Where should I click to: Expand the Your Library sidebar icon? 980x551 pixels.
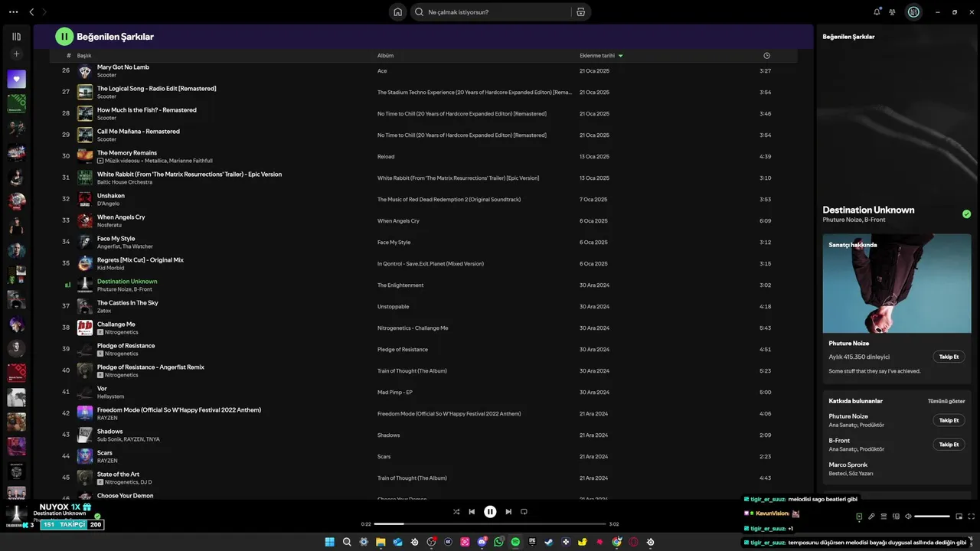pyautogui.click(x=16, y=36)
